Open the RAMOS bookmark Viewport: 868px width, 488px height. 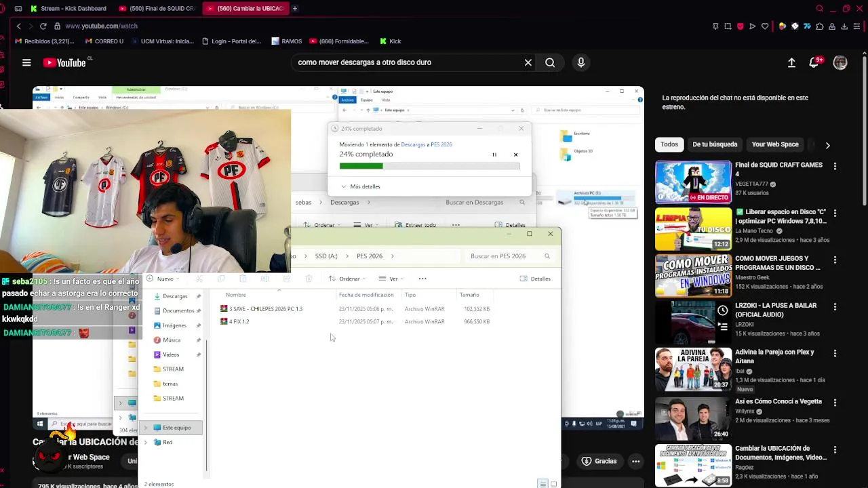tap(286, 41)
